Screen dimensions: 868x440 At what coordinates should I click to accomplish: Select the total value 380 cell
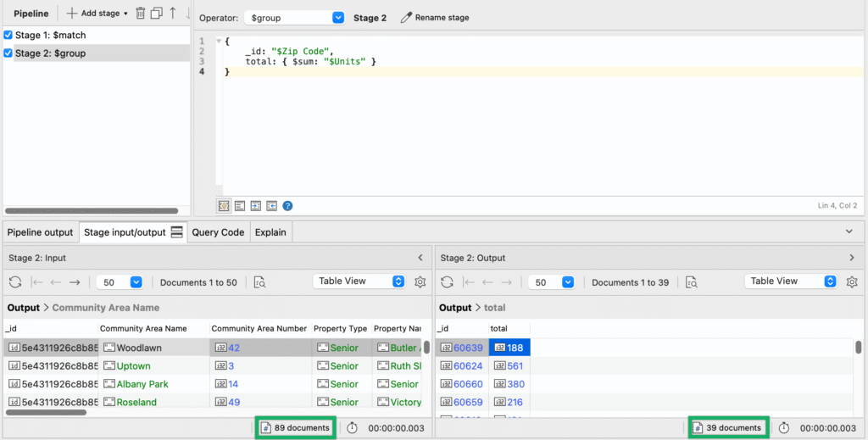[509, 384]
